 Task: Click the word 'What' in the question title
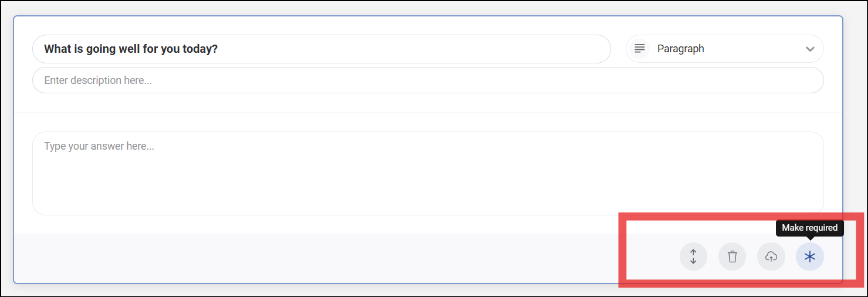point(57,49)
